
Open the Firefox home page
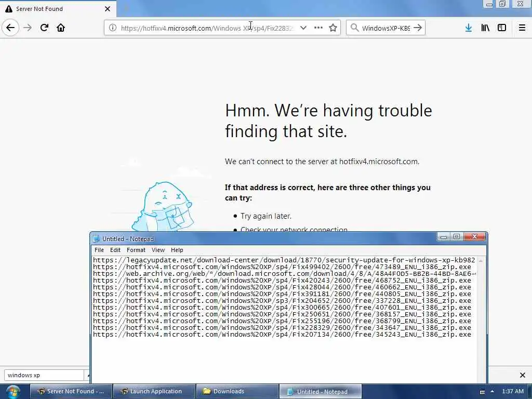(x=61, y=28)
